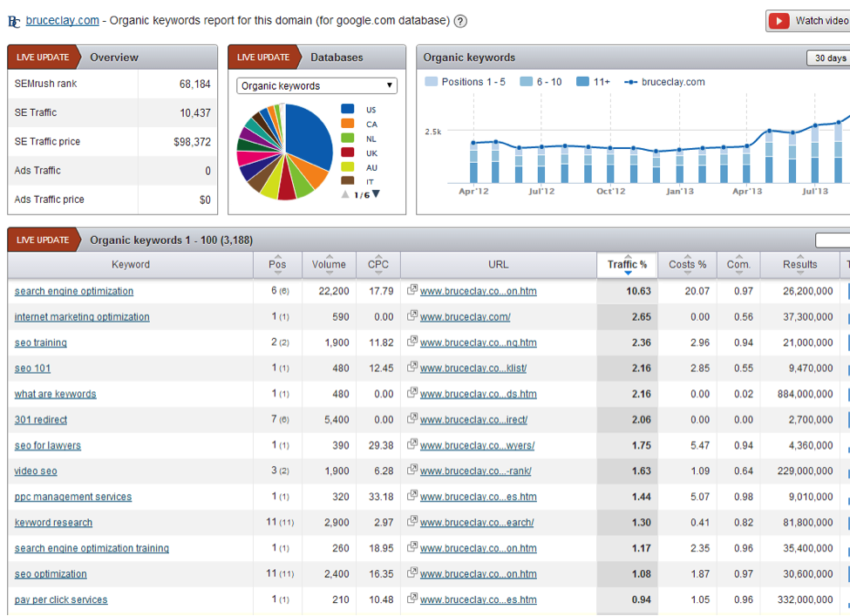The height and width of the screenshot is (616, 850).
Task: Click external link icon for 'keyword research' row
Action: pyautogui.click(x=412, y=521)
